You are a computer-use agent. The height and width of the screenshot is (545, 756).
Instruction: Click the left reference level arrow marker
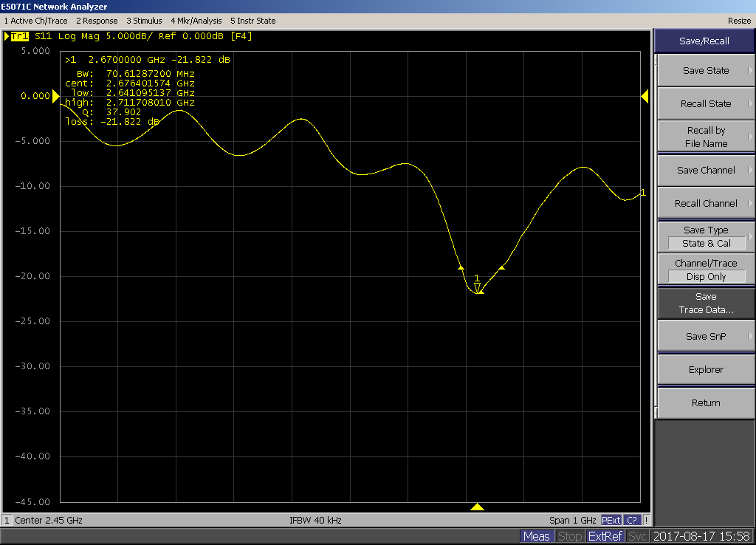[x=55, y=96]
